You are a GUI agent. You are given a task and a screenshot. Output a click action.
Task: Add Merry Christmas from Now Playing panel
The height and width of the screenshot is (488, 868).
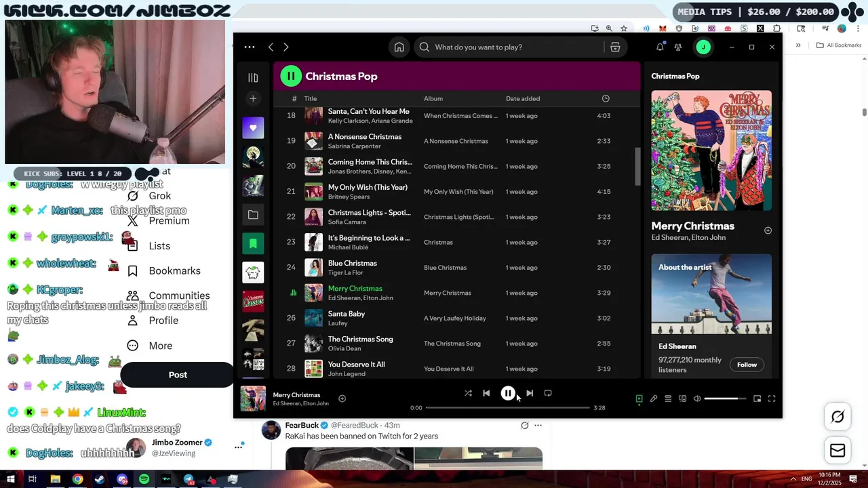[x=768, y=230]
